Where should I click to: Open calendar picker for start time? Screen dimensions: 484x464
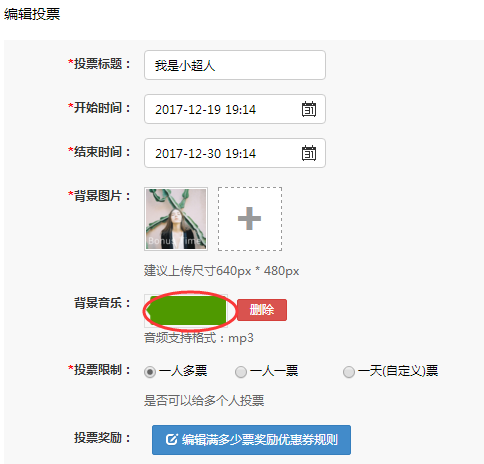309,109
